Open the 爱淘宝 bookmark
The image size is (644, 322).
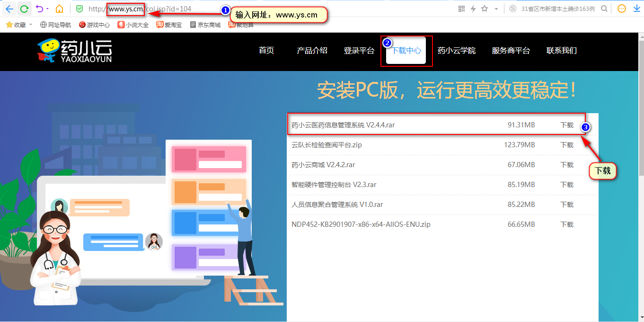169,25
